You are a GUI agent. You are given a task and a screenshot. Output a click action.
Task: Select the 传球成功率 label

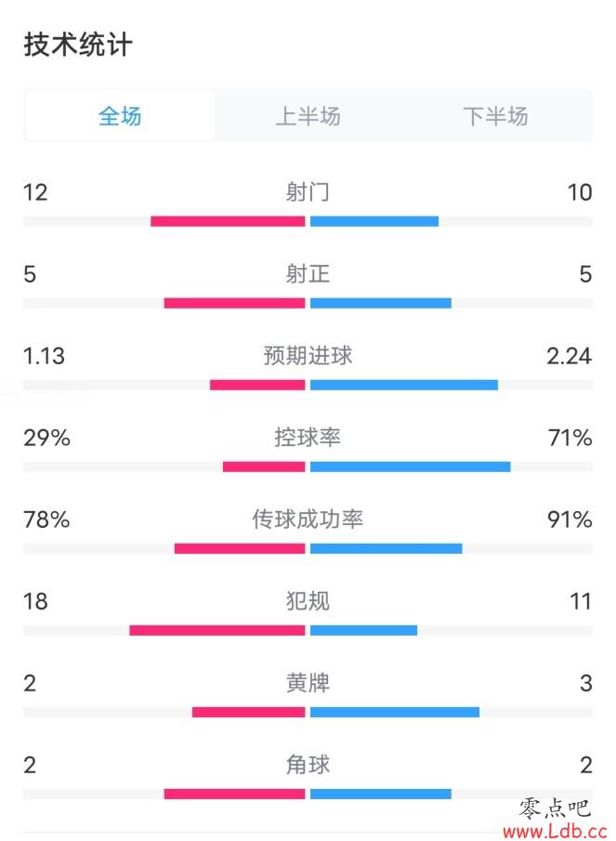coord(308,519)
